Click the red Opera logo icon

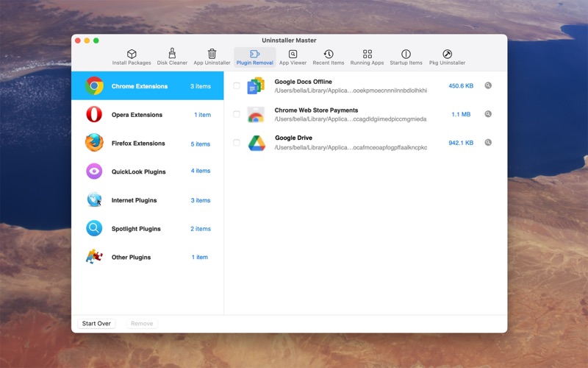[94, 115]
